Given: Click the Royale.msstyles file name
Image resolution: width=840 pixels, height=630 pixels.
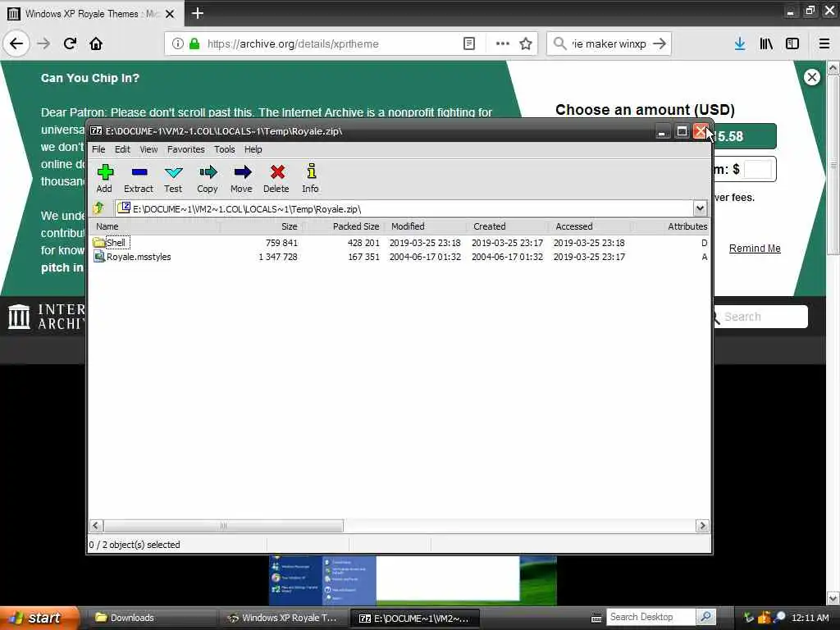Looking at the screenshot, I should coord(139,257).
